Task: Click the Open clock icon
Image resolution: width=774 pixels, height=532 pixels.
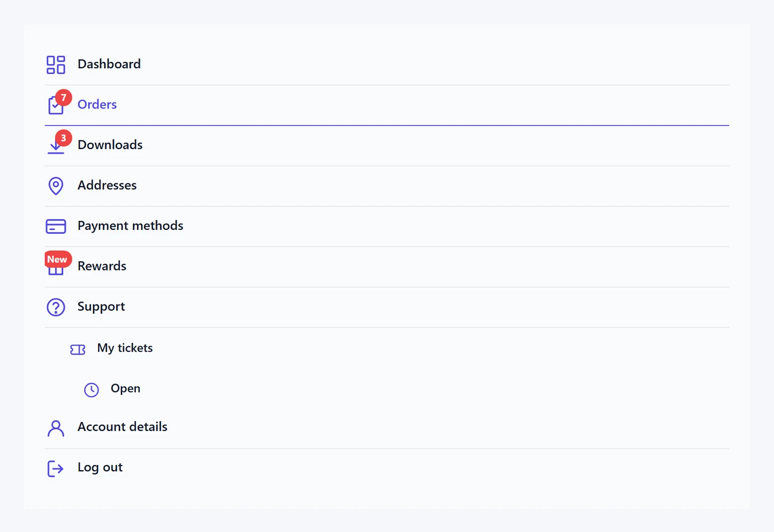Action: coord(92,390)
